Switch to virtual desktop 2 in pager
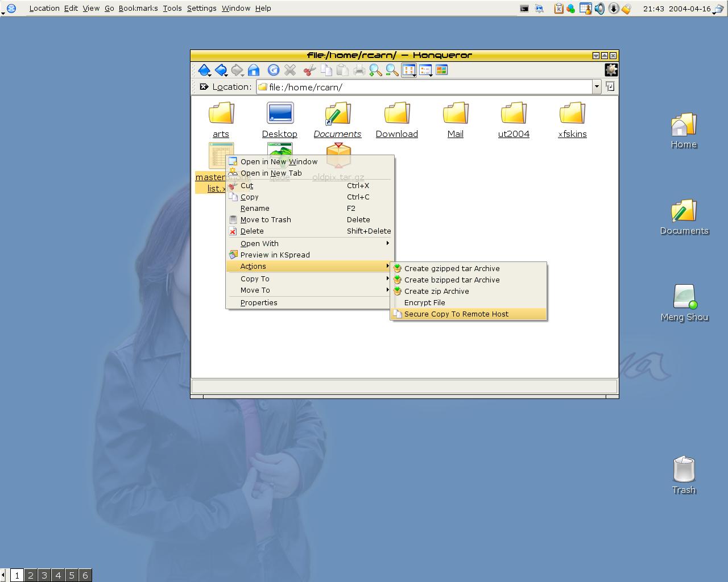This screenshot has width=728, height=582. click(x=31, y=575)
